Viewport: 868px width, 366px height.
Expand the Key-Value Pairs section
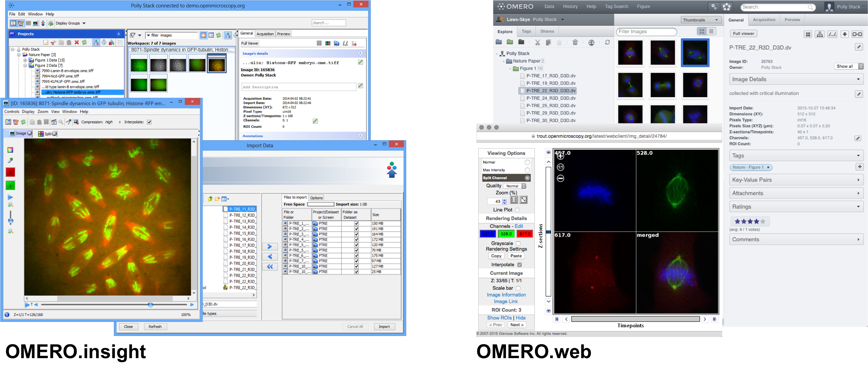796,180
